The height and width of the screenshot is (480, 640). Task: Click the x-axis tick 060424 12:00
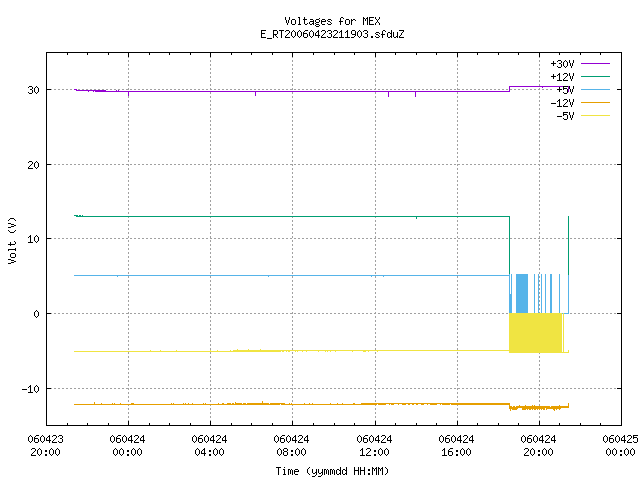point(374,446)
